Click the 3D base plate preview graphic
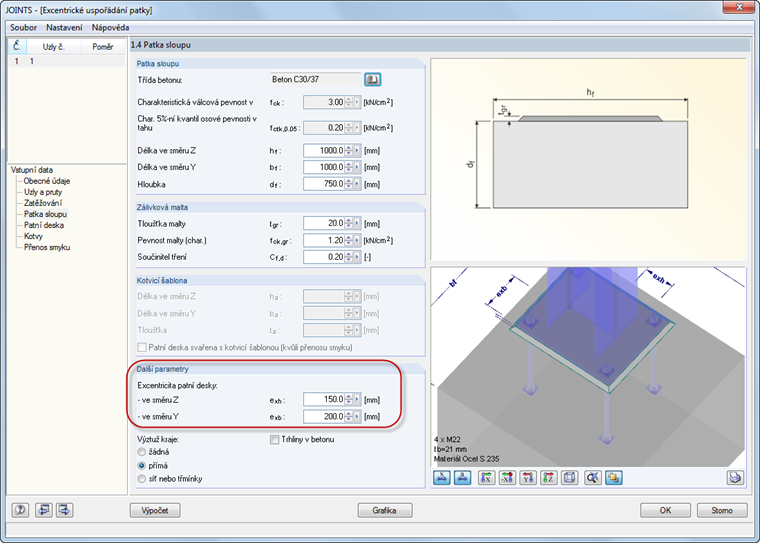This screenshot has height=543, width=760. (588, 367)
